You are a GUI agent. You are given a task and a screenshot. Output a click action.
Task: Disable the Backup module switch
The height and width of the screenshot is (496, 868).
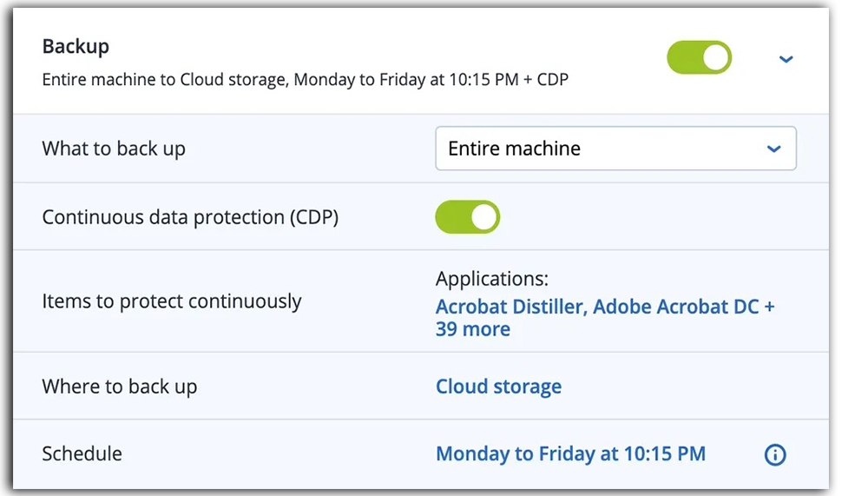tap(699, 57)
